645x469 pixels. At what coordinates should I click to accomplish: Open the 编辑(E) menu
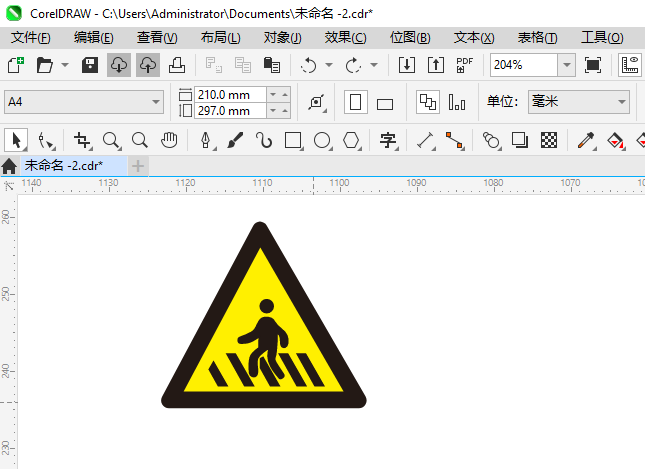94,38
